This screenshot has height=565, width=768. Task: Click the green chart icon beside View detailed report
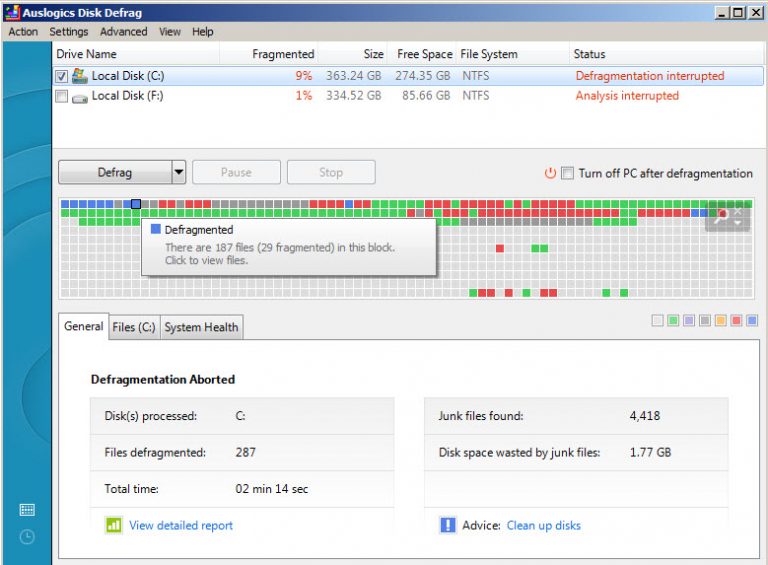coord(114,525)
